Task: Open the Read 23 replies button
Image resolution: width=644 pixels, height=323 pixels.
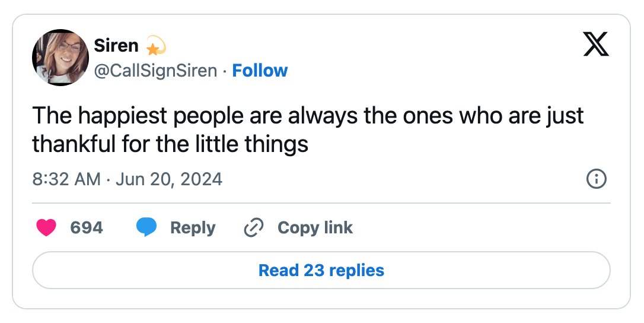Action: click(321, 270)
